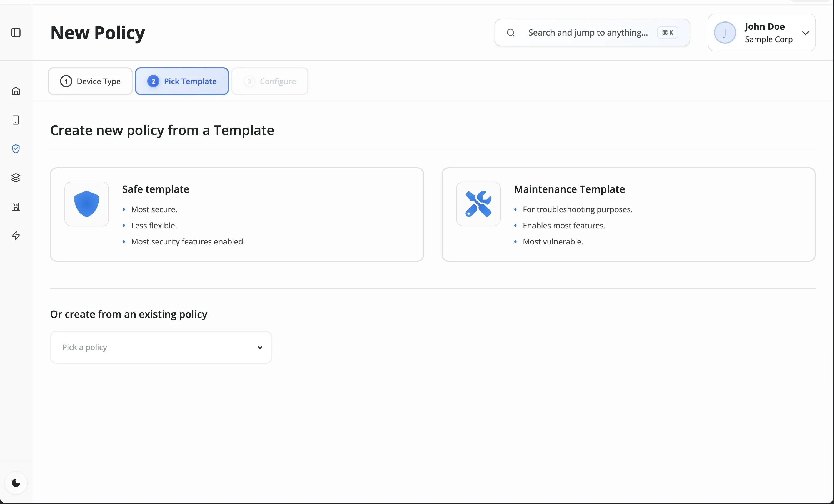Screen dimensions: 834x504
Task: Focus the Search and jump field
Action: 588,33
